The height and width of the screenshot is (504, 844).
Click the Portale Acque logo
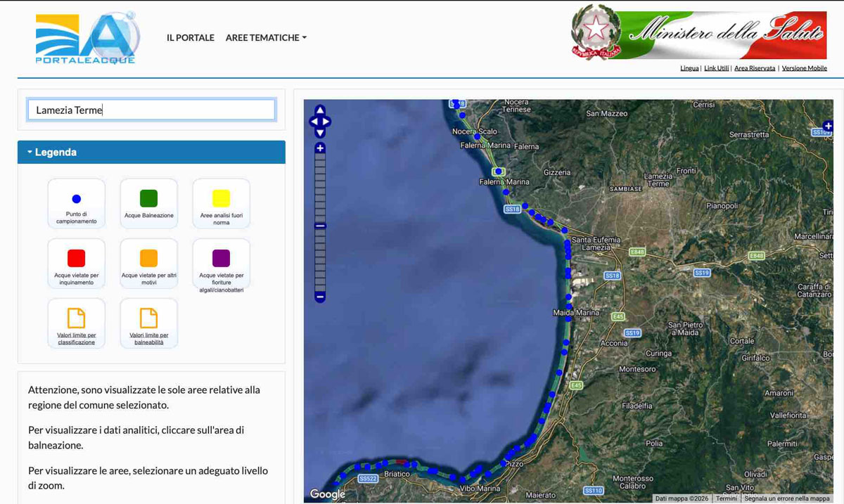[x=87, y=38]
